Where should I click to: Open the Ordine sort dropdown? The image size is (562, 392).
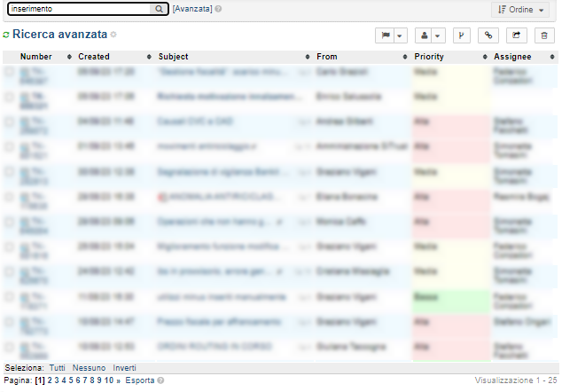(x=519, y=9)
